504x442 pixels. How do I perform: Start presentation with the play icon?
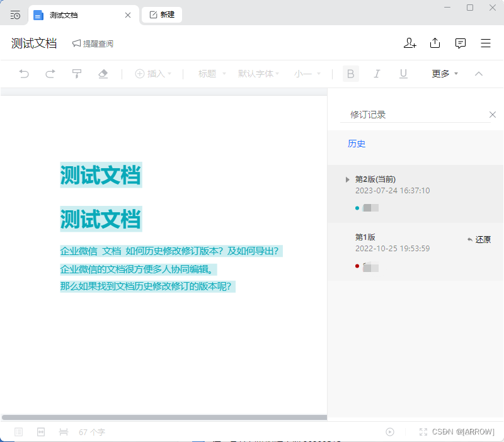pos(390,432)
